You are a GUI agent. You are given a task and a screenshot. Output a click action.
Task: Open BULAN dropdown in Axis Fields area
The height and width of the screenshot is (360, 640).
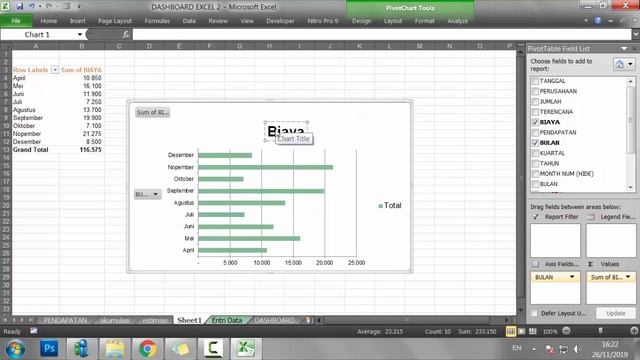point(572,277)
